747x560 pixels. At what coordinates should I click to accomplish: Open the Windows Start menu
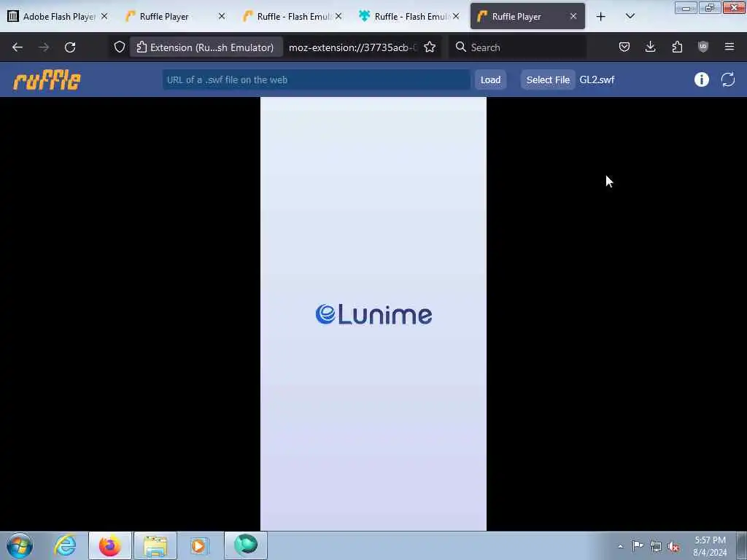[x=20, y=545]
